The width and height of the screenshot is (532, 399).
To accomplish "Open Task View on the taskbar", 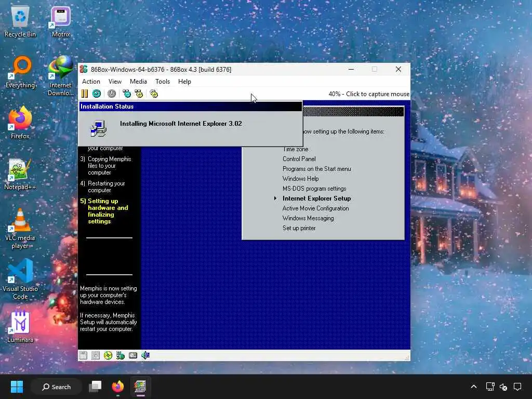I will [95, 387].
